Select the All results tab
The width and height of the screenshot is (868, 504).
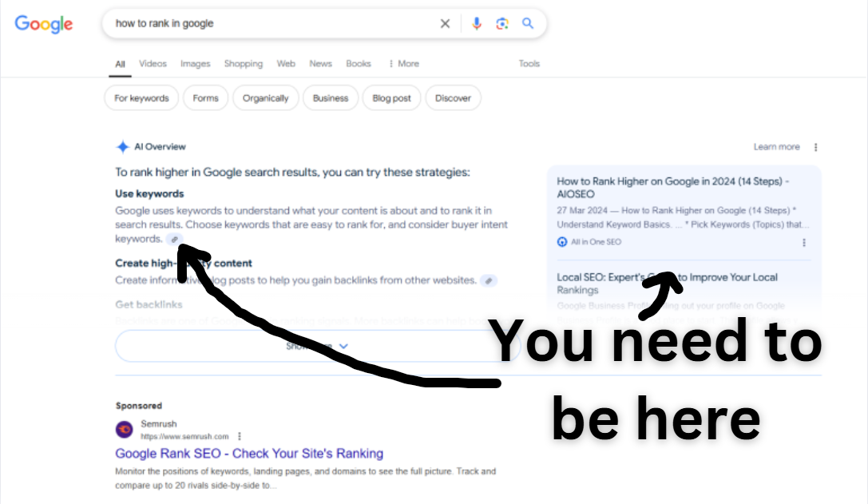tap(120, 64)
